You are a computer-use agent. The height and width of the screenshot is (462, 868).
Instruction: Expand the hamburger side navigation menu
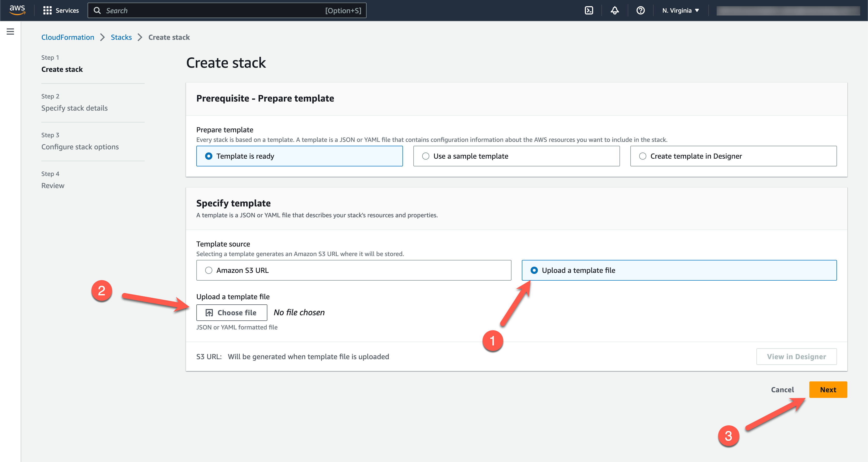click(10, 32)
